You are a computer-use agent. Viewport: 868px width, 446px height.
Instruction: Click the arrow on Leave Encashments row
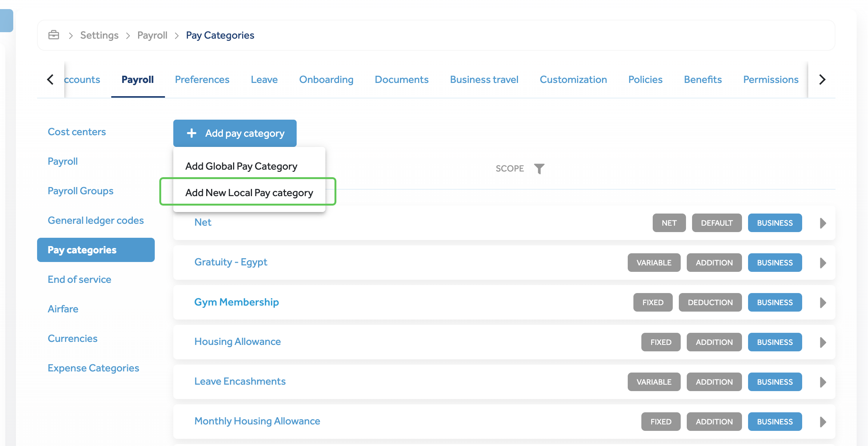822,382
